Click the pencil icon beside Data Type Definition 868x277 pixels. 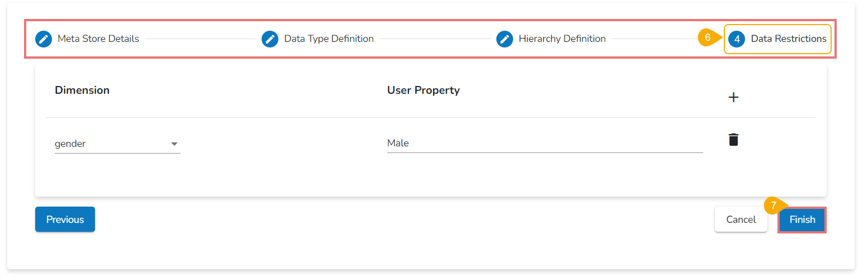pyautogui.click(x=270, y=39)
